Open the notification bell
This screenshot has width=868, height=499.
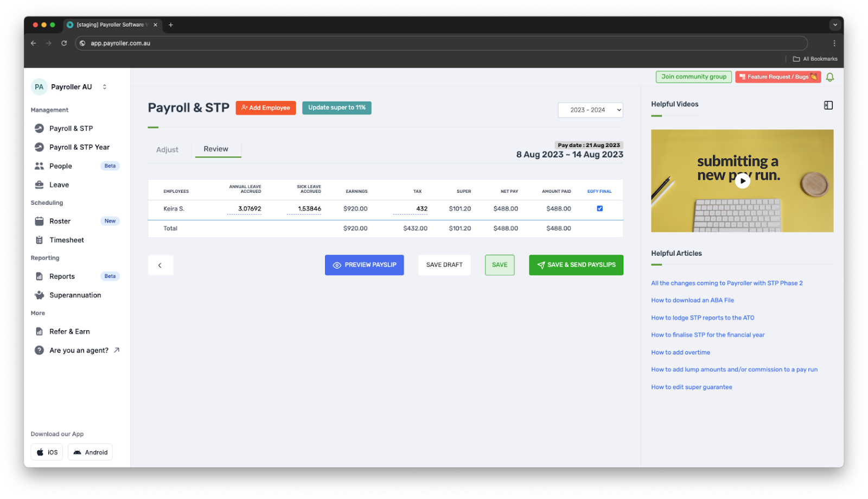click(830, 77)
